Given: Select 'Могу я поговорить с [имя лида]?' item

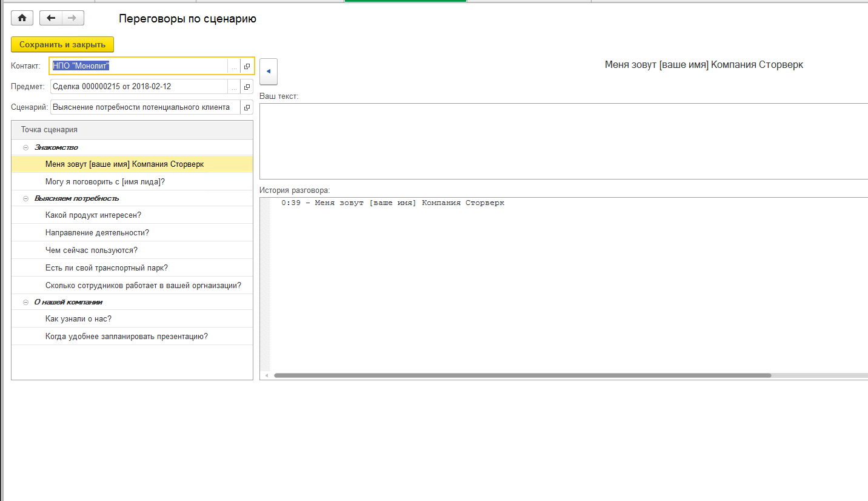Looking at the screenshot, I should [105, 181].
